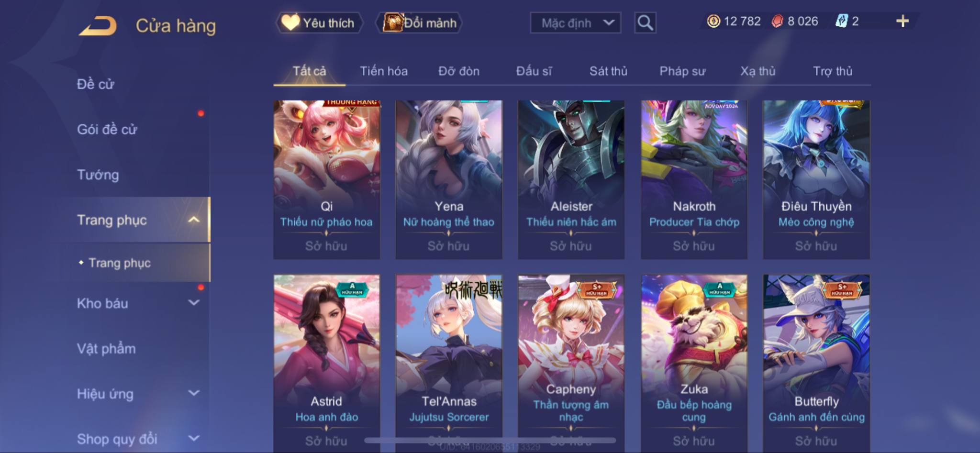Open Gói đề cử in sidebar
Image resolution: width=980 pixels, height=453 pixels.
pyautogui.click(x=107, y=129)
